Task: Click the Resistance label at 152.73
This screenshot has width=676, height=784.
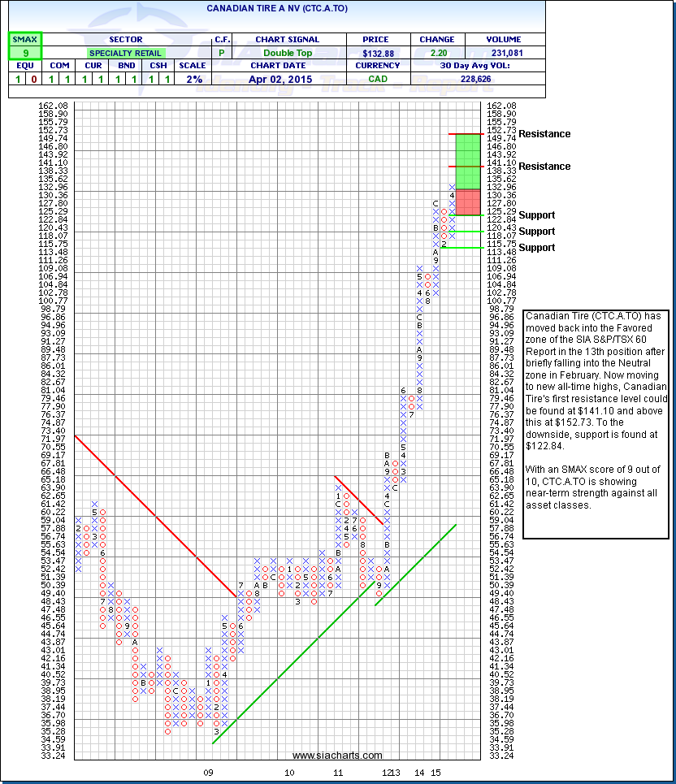Action: pos(544,134)
